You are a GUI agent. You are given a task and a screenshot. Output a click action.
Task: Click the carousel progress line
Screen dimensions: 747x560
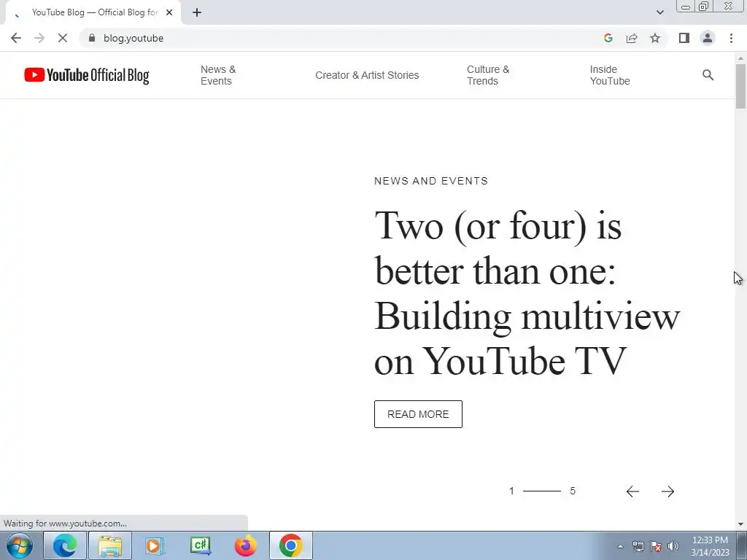coord(542,491)
